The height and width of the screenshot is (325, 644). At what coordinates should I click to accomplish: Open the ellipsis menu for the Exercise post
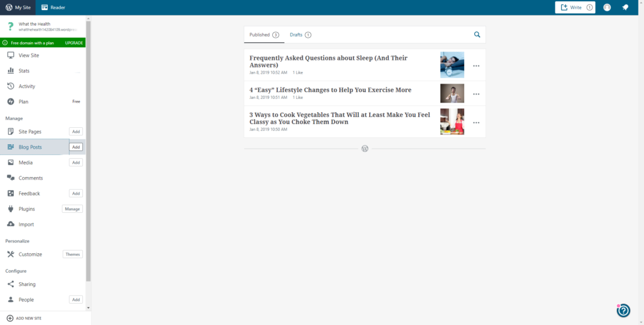[476, 94]
